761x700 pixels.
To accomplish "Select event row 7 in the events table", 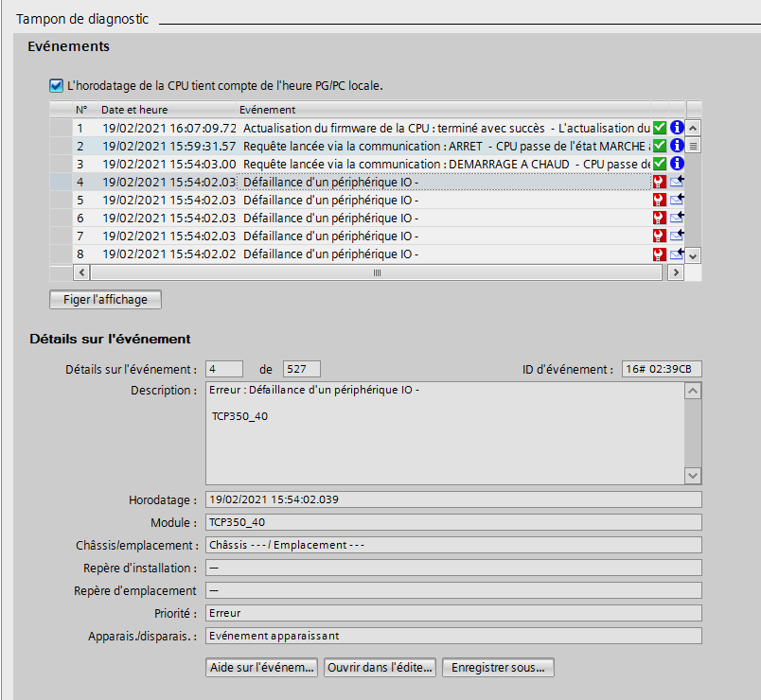I will pyautogui.click(x=331, y=236).
